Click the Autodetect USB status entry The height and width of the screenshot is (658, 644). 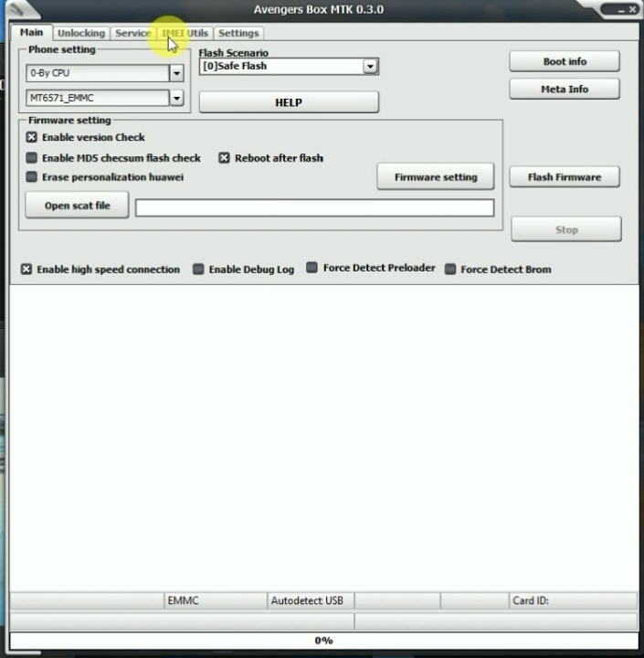pyautogui.click(x=311, y=600)
